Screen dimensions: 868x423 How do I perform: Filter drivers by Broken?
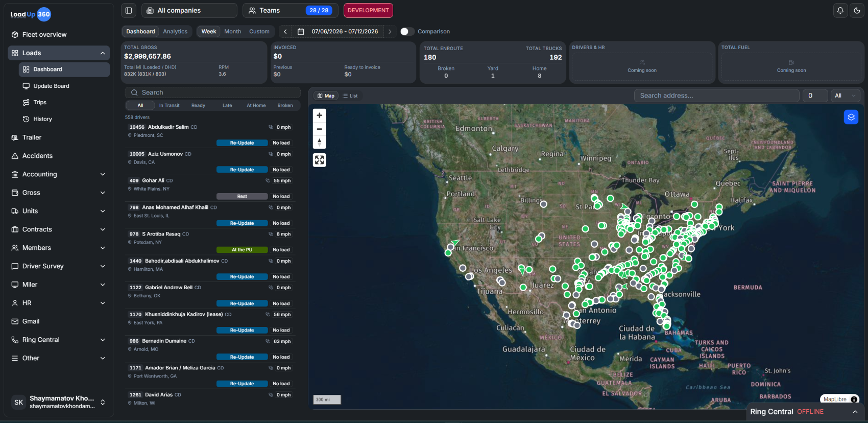[x=285, y=105]
